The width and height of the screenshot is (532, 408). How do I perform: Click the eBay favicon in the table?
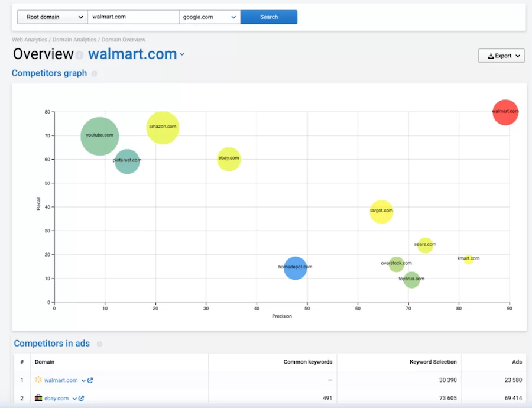coord(38,399)
